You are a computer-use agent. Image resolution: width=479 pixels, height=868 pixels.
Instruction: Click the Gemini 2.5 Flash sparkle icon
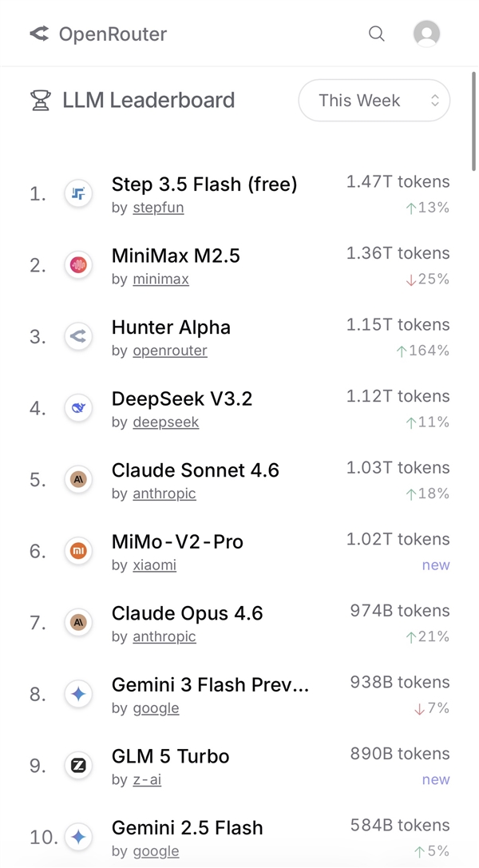coord(78,837)
